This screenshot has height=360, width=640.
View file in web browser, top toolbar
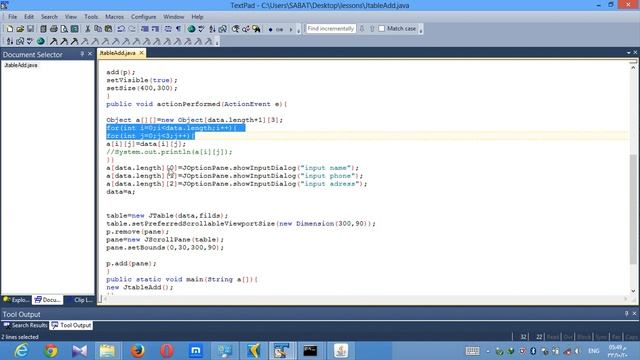[x=191, y=29]
